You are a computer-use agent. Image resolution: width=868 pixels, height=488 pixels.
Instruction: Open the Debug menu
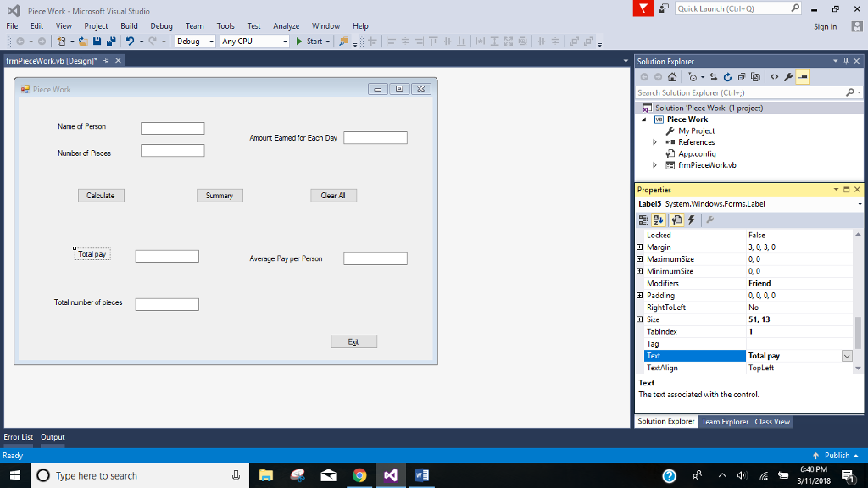tap(161, 25)
